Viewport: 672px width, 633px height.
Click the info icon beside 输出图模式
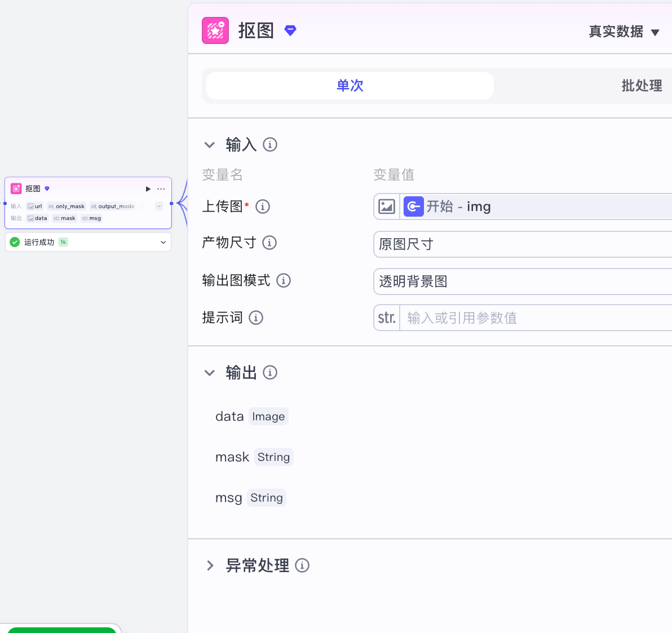tap(284, 280)
